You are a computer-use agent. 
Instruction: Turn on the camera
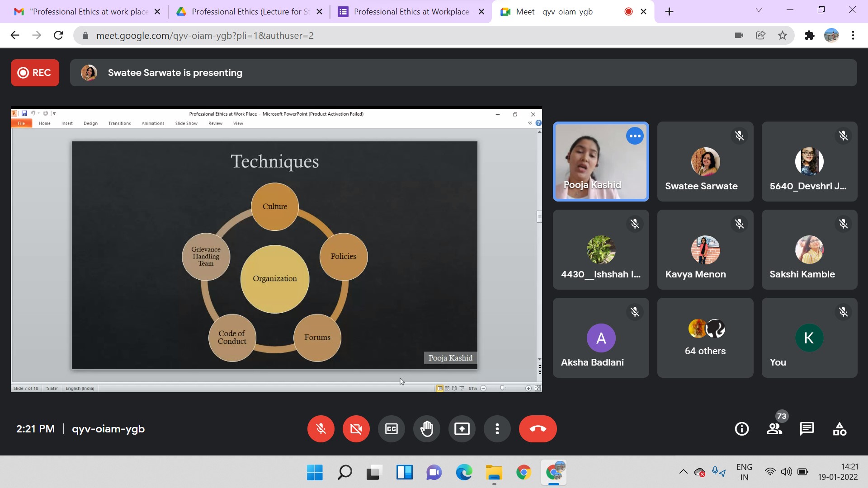tap(356, 428)
